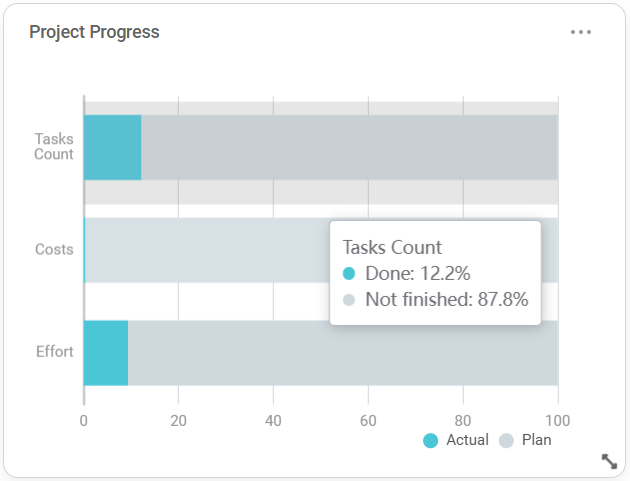
Task: Click the Costs axis label
Action: pos(54,249)
